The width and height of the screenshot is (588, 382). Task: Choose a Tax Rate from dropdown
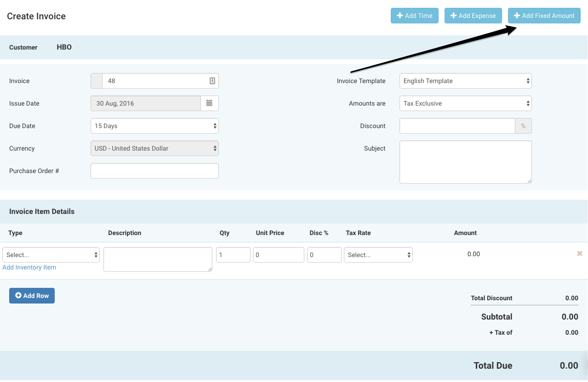point(378,255)
